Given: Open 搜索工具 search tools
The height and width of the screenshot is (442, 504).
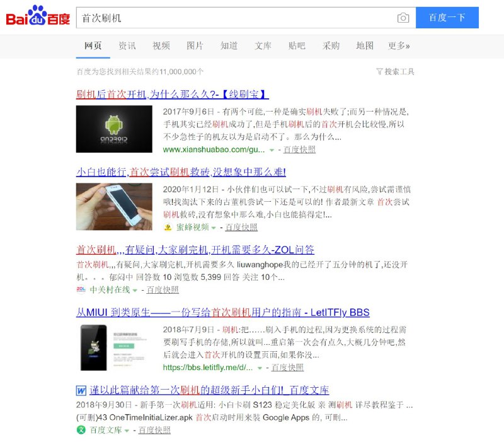Looking at the screenshot, I should [396, 71].
